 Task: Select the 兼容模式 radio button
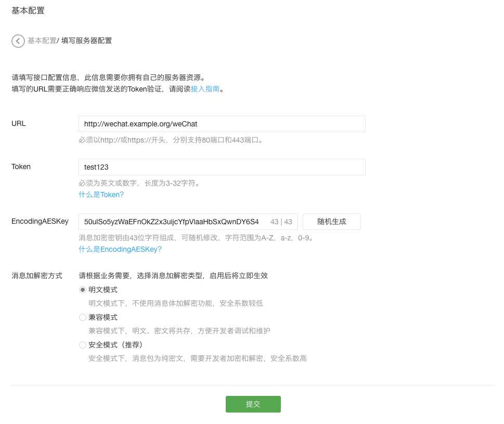[x=83, y=317]
